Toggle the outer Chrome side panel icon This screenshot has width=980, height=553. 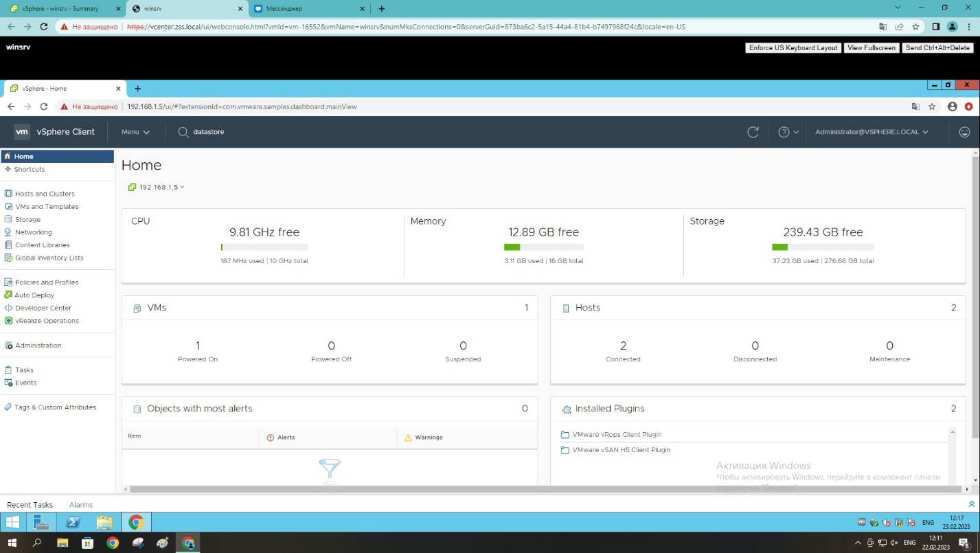(x=935, y=27)
